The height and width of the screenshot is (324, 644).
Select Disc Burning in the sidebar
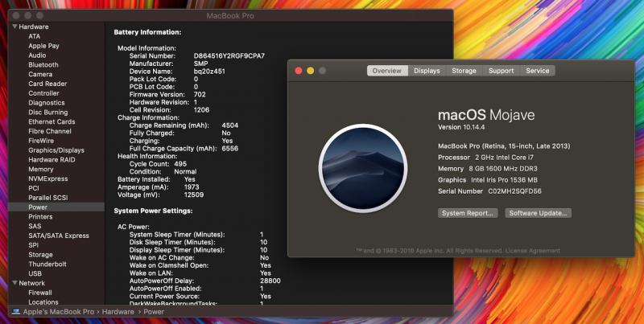click(48, 112)
